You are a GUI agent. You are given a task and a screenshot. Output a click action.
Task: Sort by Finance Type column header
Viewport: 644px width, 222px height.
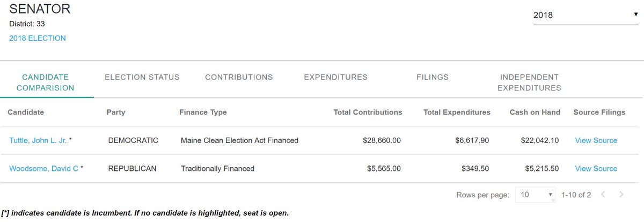pyautogui.click(x=203, y=112)
